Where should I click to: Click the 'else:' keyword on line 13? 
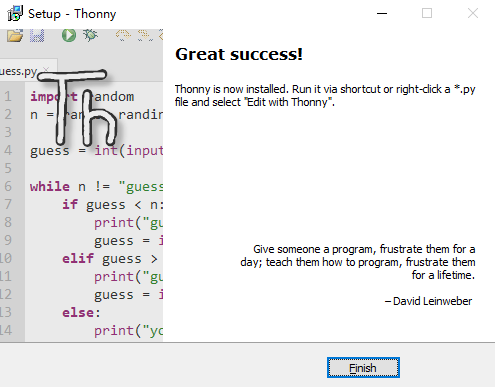coord(81,313)
